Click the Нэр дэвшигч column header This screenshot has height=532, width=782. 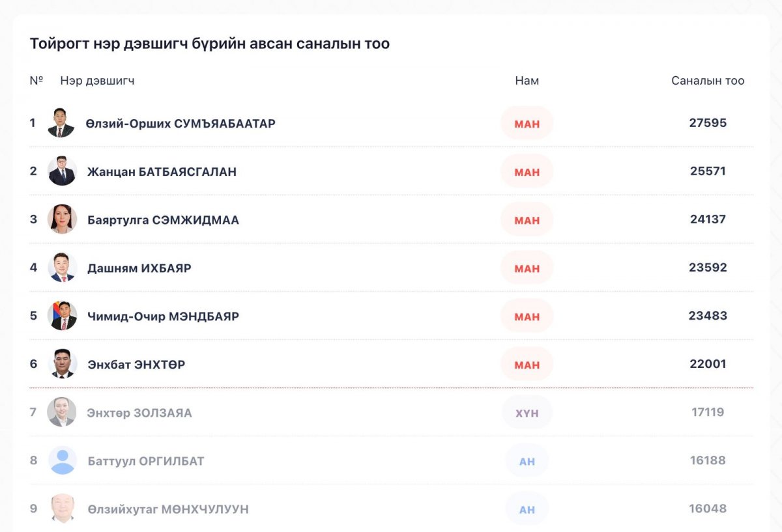(x=97, y=81)
